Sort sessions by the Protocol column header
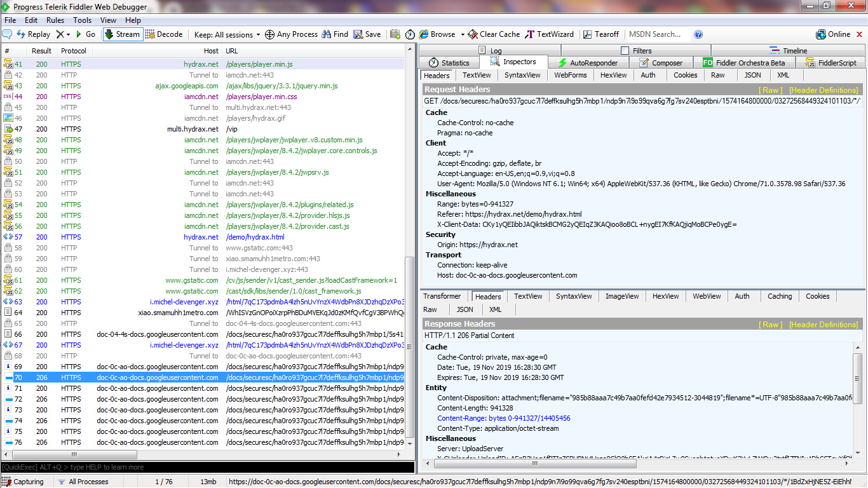This screenshot has height=488, width=868. coord(74,51)
